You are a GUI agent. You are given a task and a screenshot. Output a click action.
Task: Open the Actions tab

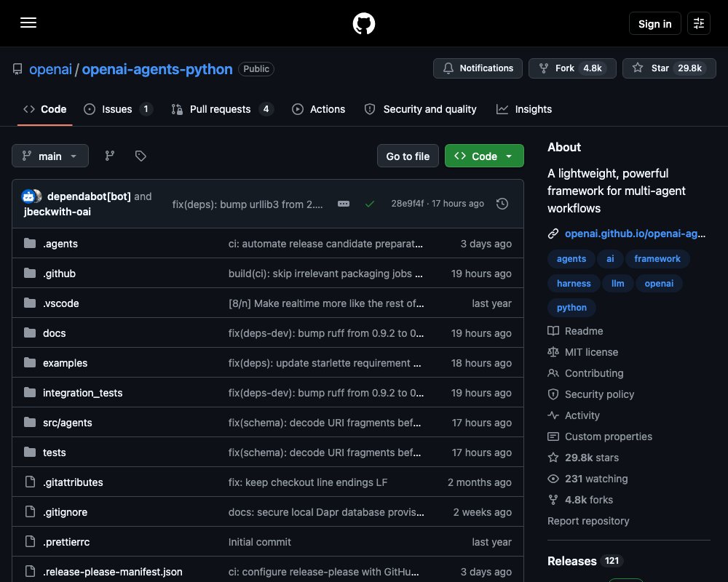[319, 110]
